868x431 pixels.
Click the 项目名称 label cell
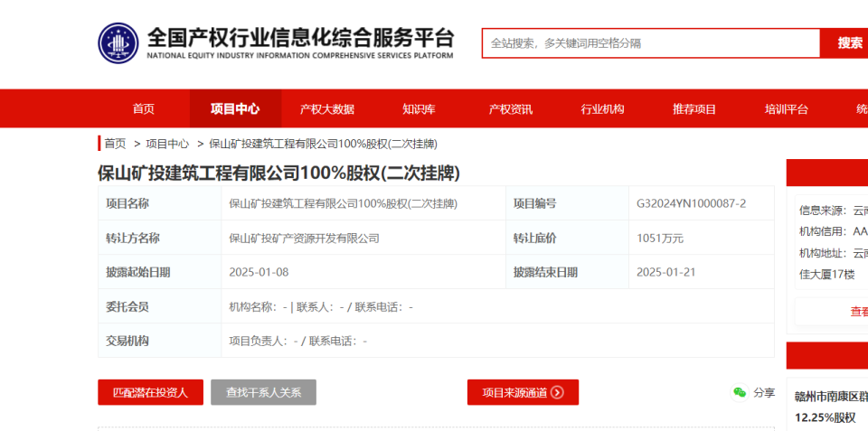click(159, 203)
